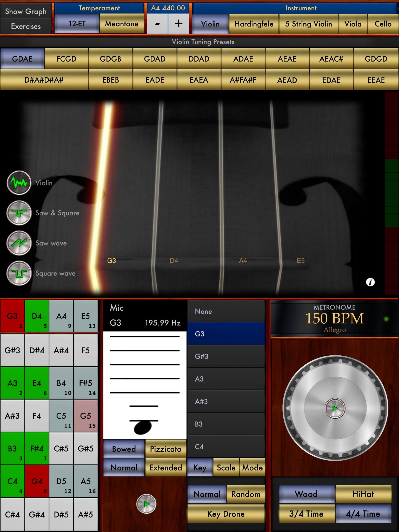Apply the DDAD tuning preset
The width and height of the screenshot is (399, 532).
point(199,59)
